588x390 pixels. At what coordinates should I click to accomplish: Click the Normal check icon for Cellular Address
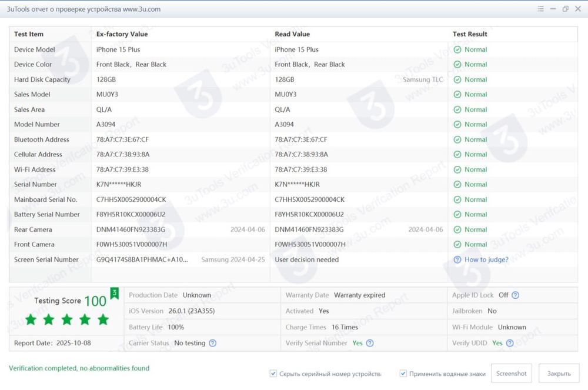(x=457, y=155)
